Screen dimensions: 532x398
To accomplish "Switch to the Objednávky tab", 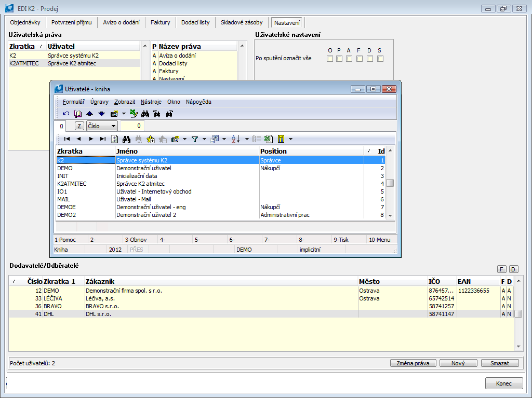I will (x=25, y=22).
